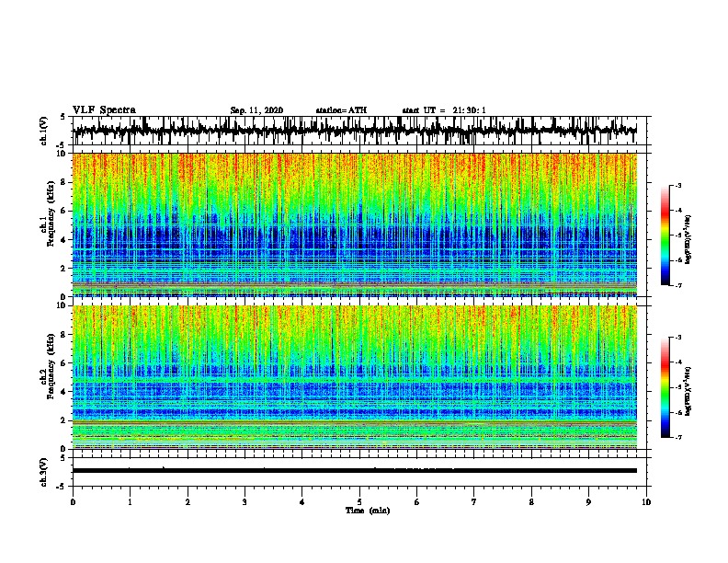Click the "station=ATH" header label

(341, 110)
